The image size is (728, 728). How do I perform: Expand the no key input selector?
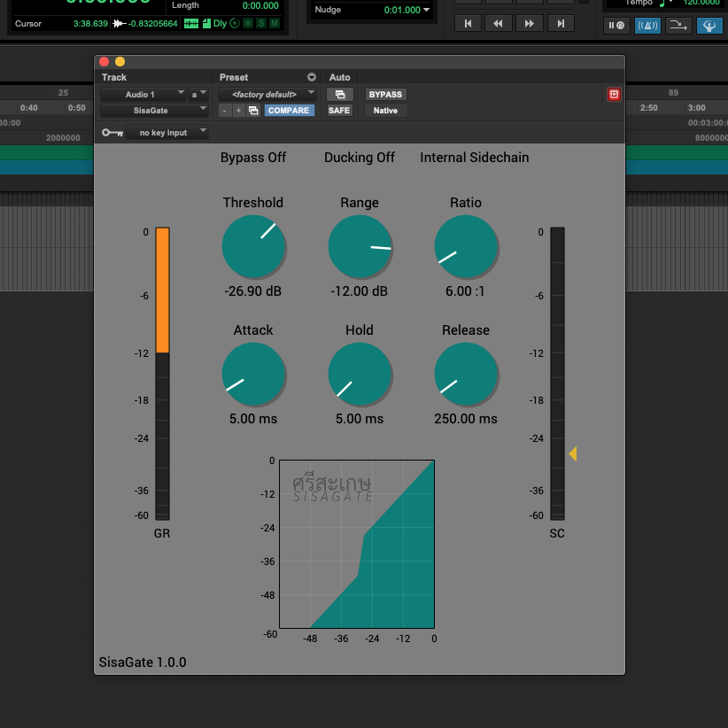pyautogui.click(x=167, y=133)
